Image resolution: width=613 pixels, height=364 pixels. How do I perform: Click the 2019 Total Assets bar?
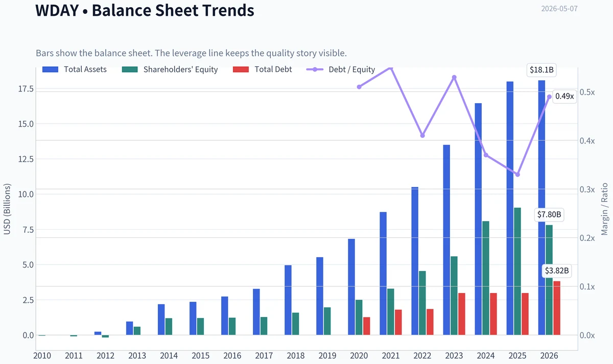point(320,296)
